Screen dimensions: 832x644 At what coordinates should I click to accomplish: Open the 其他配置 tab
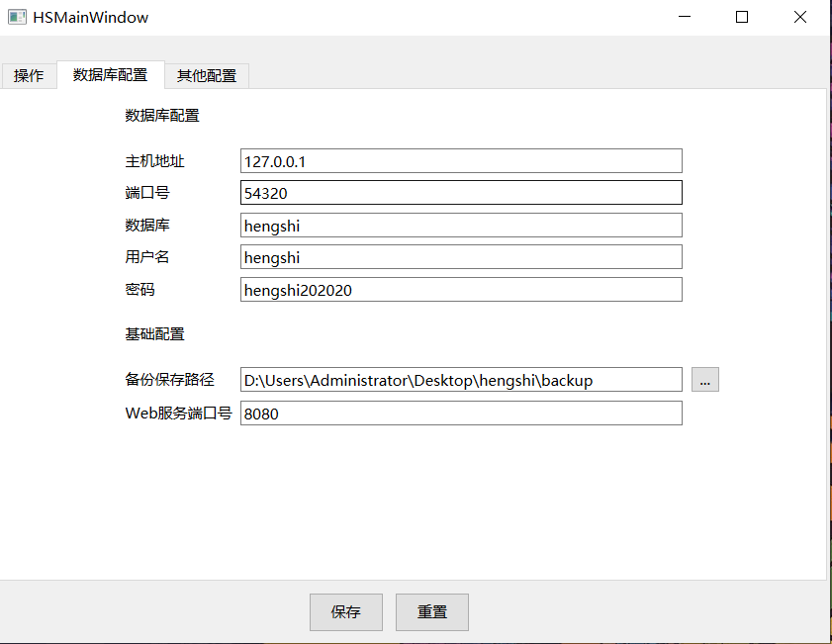pyautogui.click(x=207, y=76)
